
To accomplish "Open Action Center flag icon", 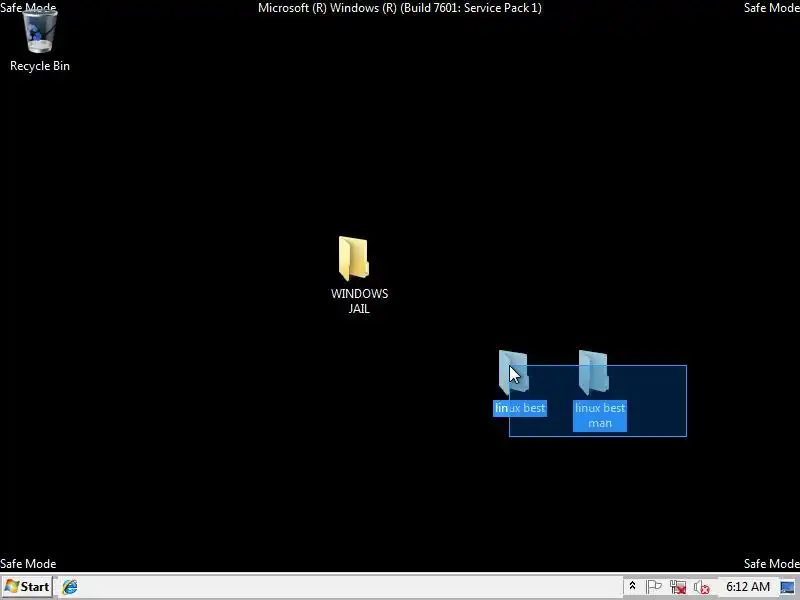I will pyautogui.click(x=654, y=587).
